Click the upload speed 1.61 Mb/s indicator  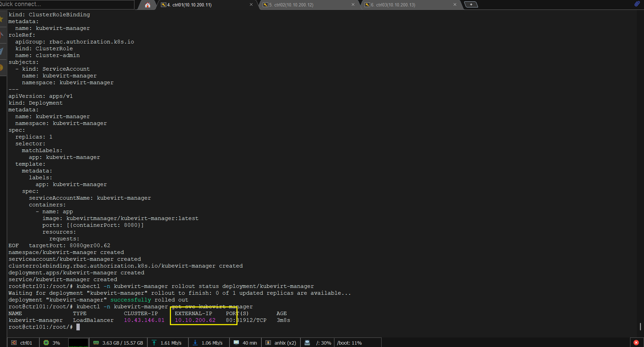(167, 343)
